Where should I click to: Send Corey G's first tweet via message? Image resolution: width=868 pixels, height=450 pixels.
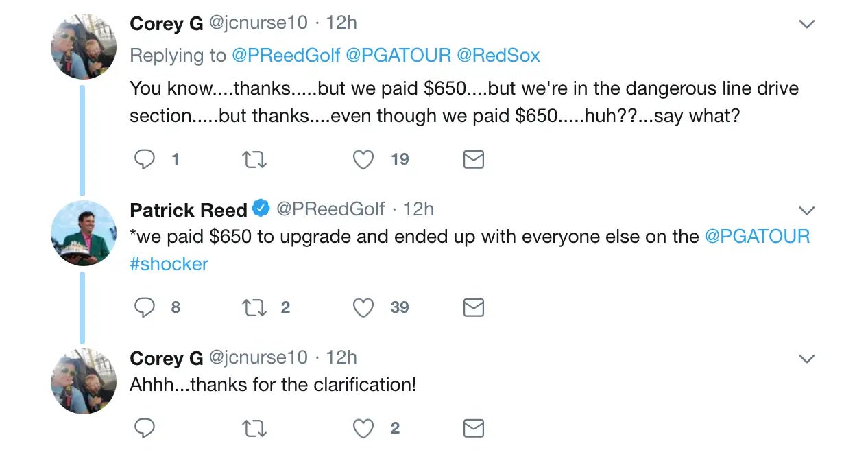(474, 159)
